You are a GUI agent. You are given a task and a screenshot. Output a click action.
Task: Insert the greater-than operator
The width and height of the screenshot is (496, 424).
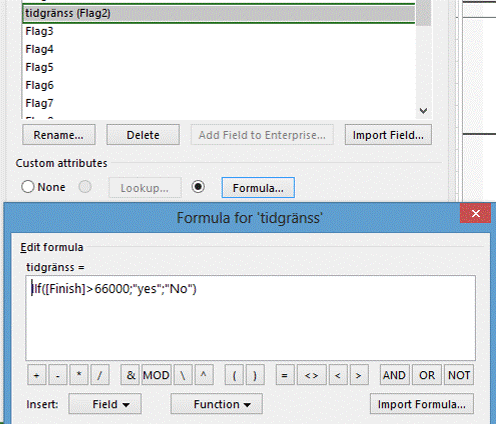click(359, 375)
